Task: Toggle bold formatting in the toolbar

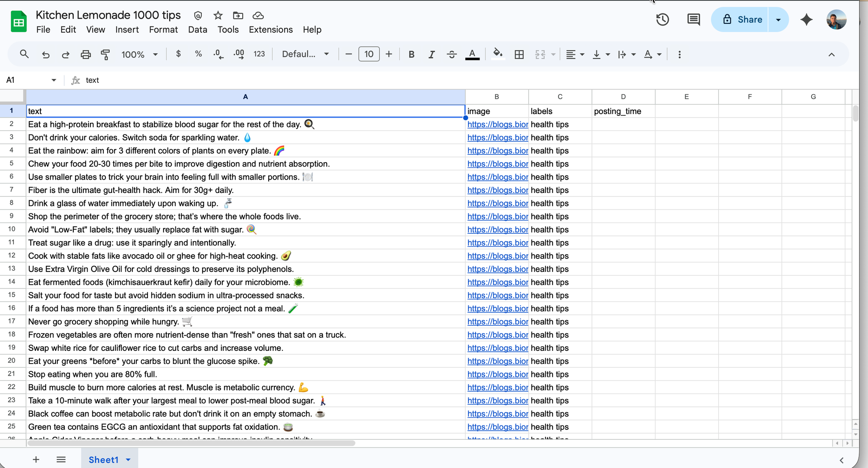Action: tap(411, 54)
